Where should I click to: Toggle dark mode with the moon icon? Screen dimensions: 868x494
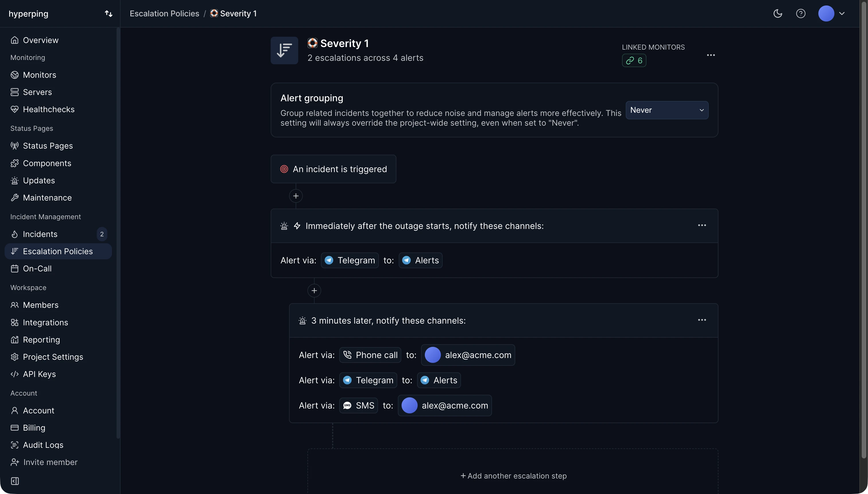click(x=778, y=13)
